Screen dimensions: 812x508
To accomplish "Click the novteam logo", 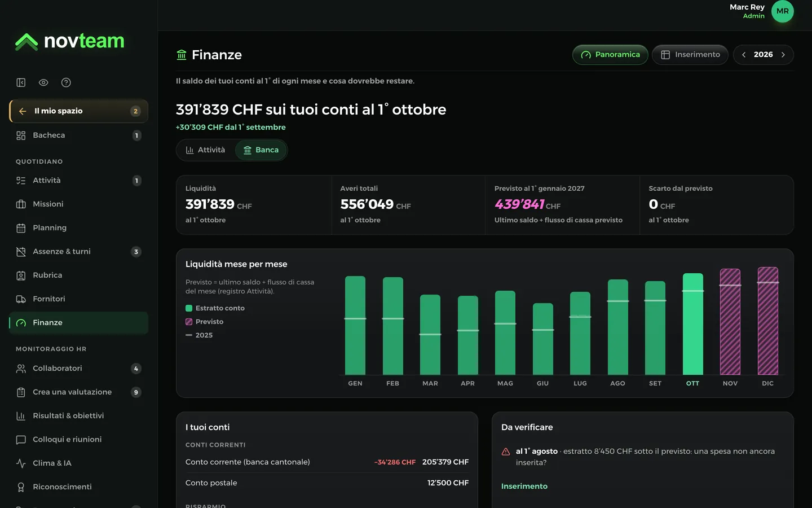I will pos(70,41).
